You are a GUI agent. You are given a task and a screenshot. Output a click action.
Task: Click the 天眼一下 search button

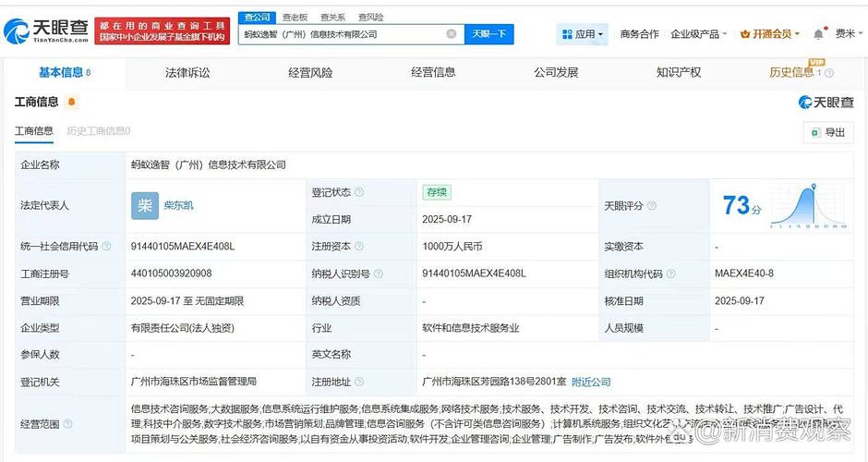pos(488,34)
